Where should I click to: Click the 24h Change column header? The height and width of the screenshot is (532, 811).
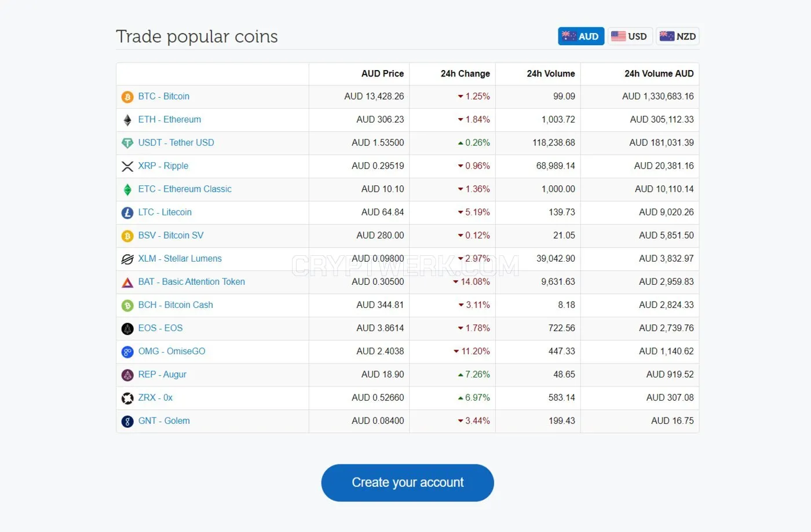pyautogui.click(x=465, y=74)
